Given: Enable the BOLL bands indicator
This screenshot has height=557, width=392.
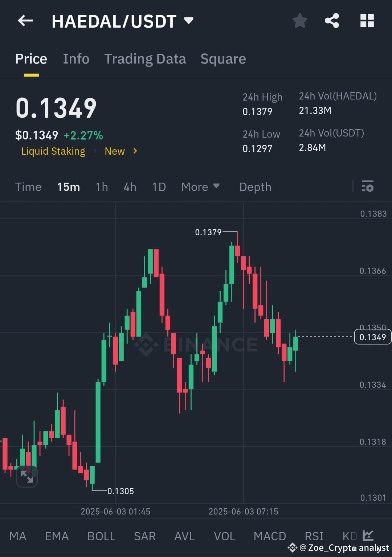Looking at the screenshot, I should [101, 536].
